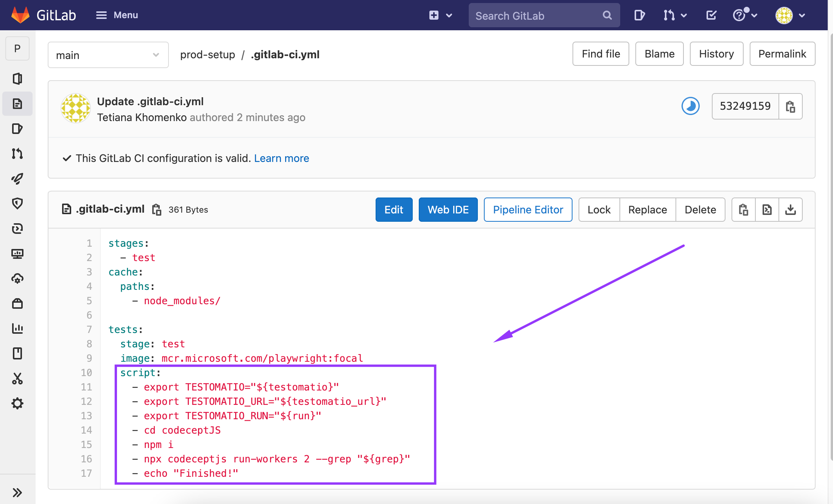Viewport: 833px width, 504px height.
Task: Click the Pipeline Editor button
Action: (528, 210)
